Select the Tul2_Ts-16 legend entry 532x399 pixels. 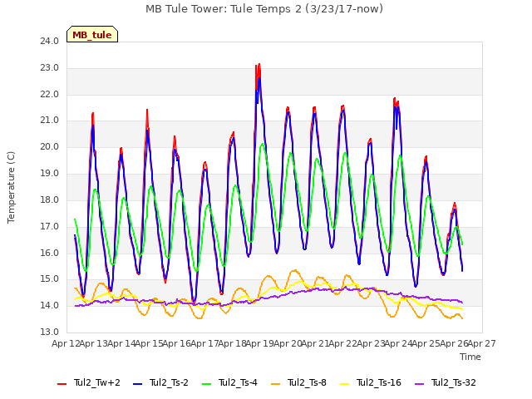pyautogui.click(x=371, y=383)
